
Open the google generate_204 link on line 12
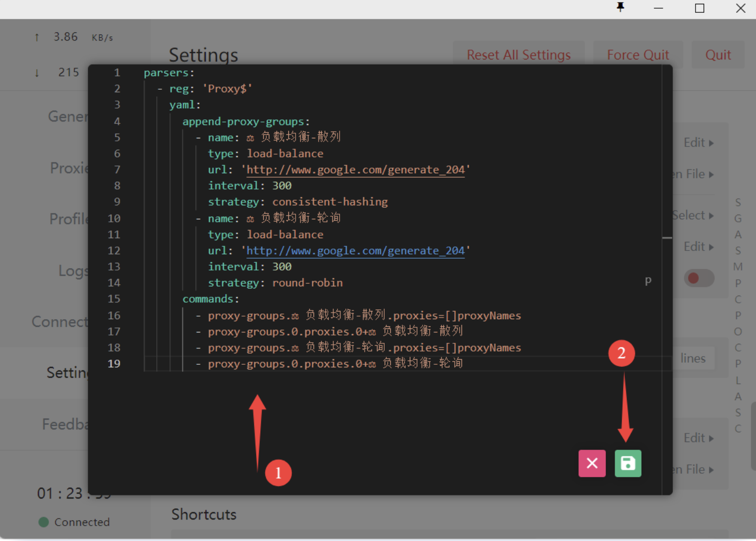pos(355,251)
